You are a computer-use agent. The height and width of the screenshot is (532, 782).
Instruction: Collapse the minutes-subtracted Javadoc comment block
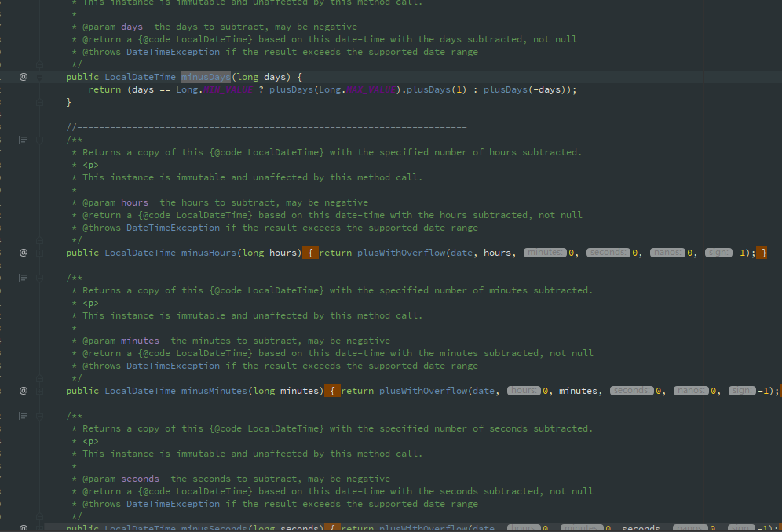pos(39,279)
